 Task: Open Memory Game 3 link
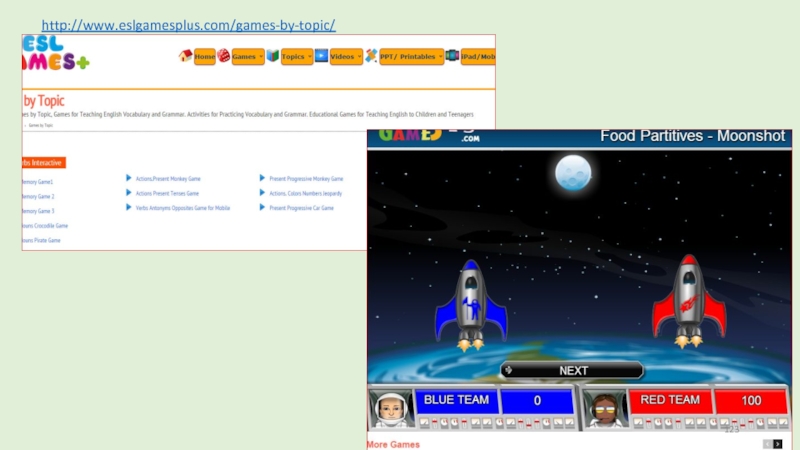click(x=38, y=211)
